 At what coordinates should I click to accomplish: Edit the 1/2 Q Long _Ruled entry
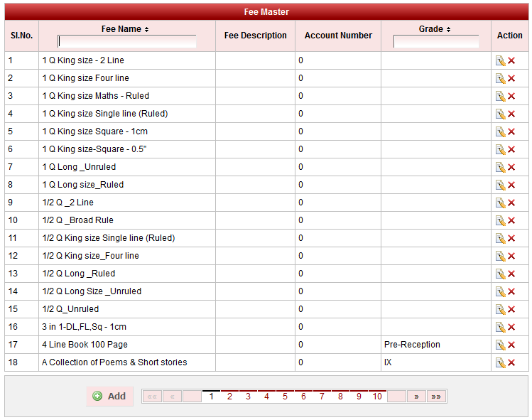click(500, 274)
